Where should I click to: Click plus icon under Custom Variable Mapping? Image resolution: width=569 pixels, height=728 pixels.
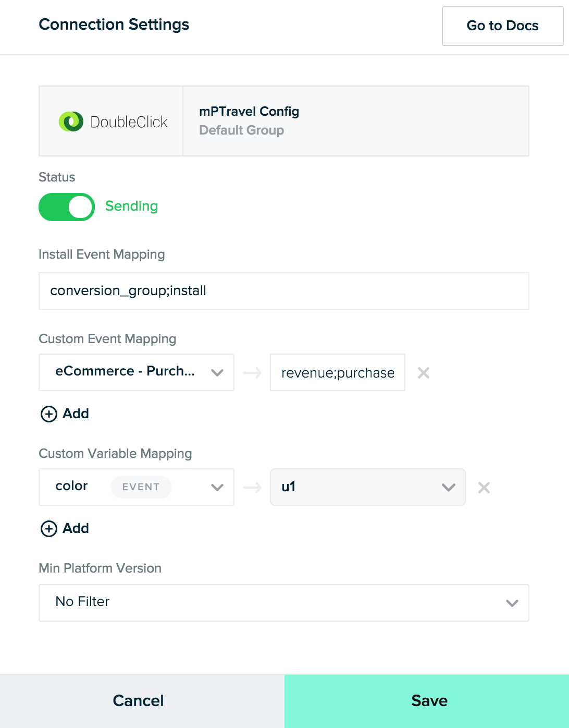49,529
